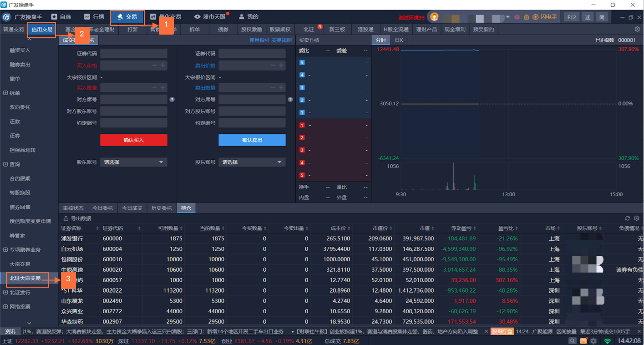Click the F12 shortcut button
The height and width of the screenshot is (345, 644).
(x=572, y=17)
